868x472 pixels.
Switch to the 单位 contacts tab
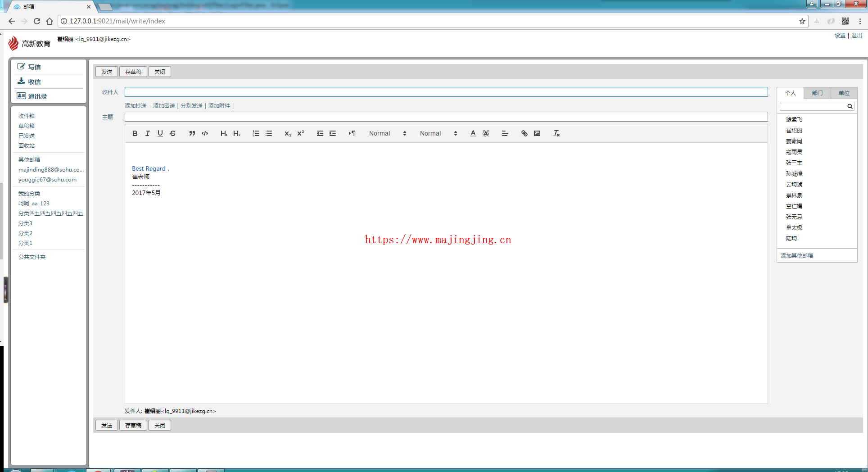(844, 93)
